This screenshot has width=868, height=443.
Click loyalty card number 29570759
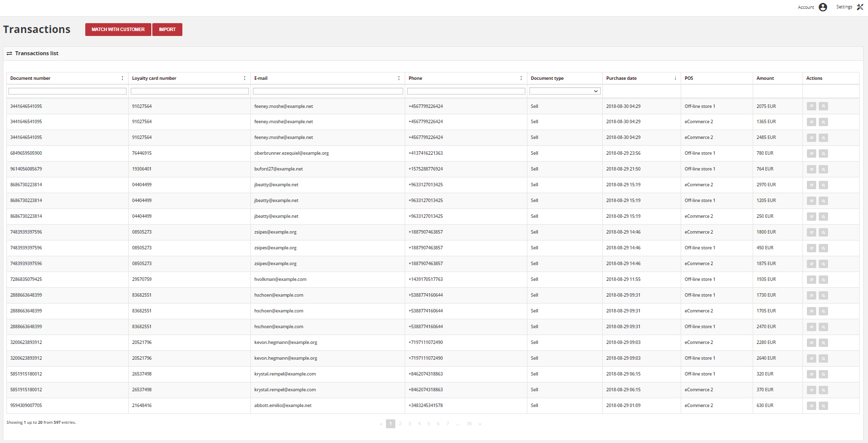point(142,279)
